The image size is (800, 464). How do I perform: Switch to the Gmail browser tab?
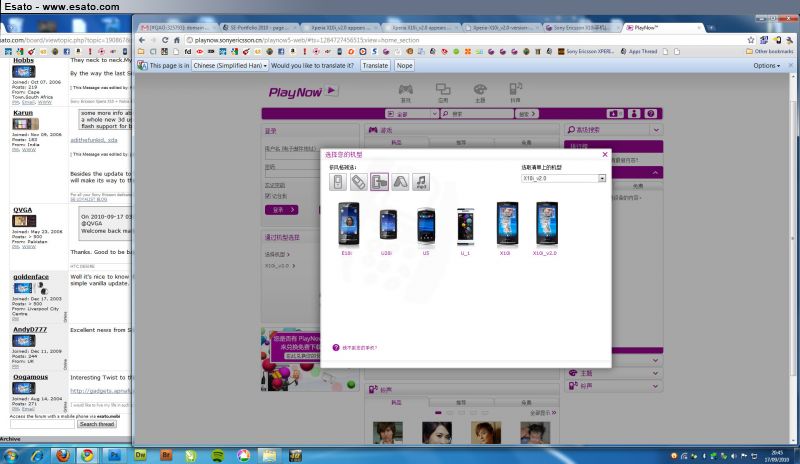click(177, 28)
